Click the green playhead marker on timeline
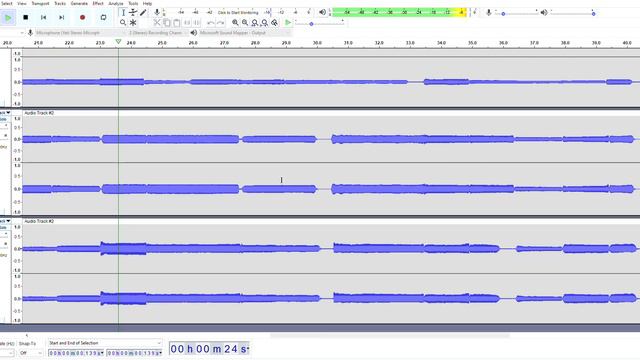This screenshot has width=640, height=360. 118,42
